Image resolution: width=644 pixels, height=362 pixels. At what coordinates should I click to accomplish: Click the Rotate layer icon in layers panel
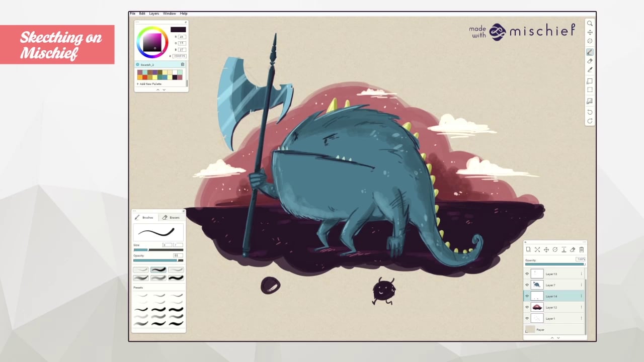[x=555, y=249]
